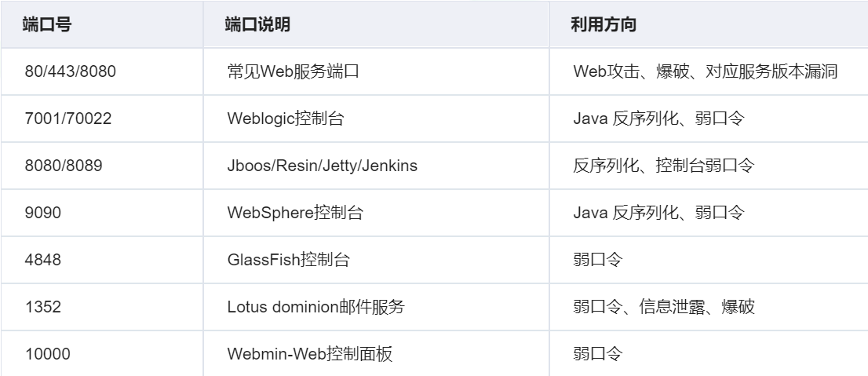Click the GlassFish控制台 cell
The width and height of the screenshot is (868, 376).
376,260
